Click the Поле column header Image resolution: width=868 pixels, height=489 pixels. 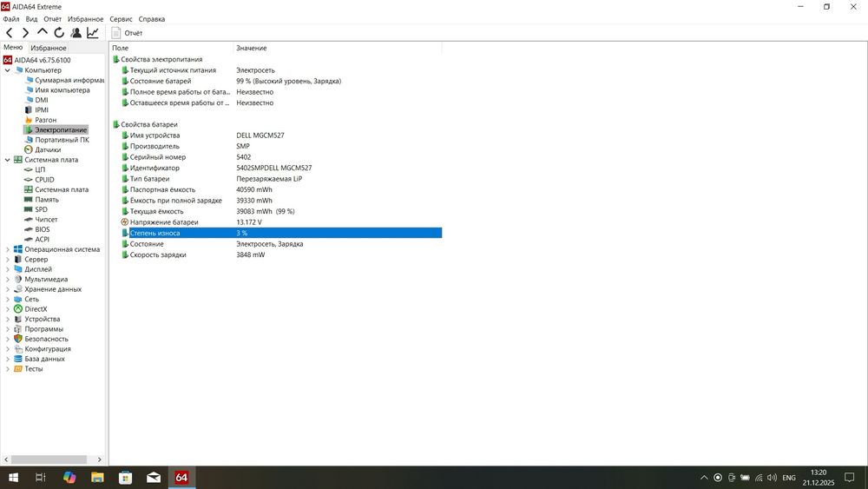(x=172, y=48)
